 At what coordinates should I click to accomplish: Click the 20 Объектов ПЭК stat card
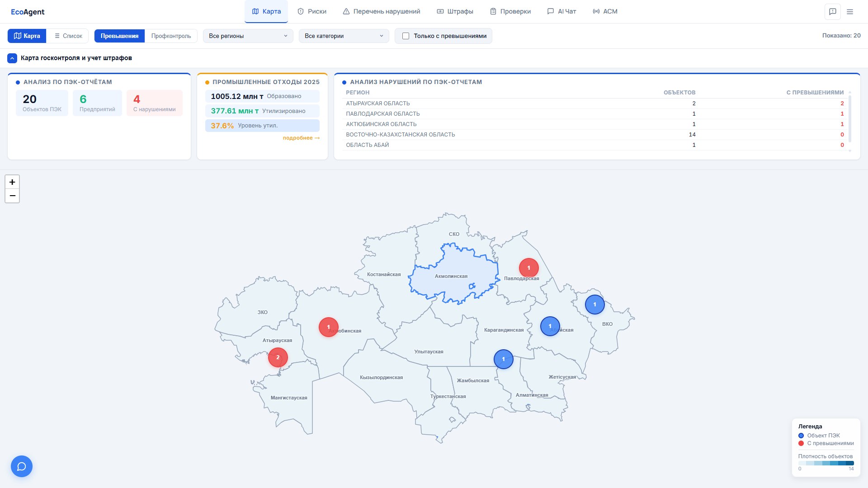(42, 103)
